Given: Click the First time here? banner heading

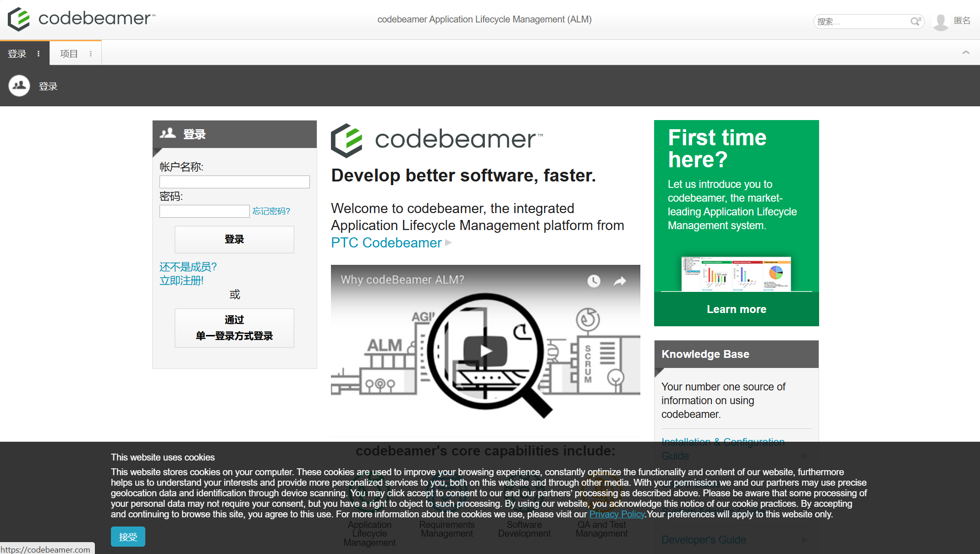Looking at the screenshot, I should click(717, 148).
